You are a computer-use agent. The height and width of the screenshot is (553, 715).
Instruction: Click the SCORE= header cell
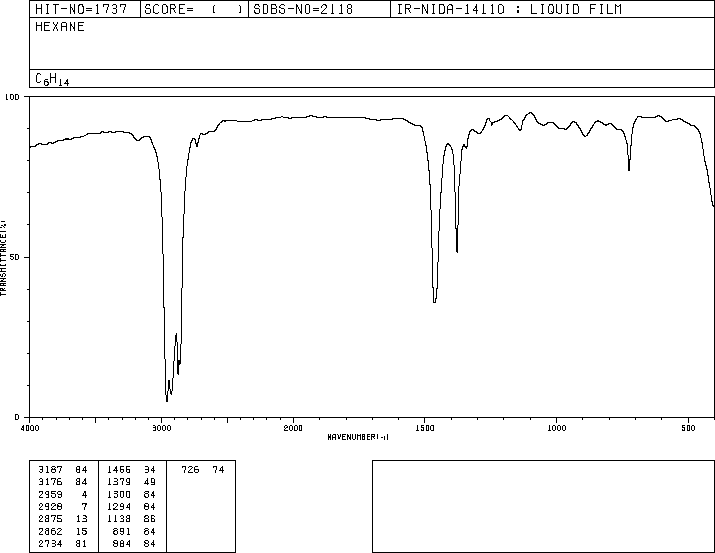tap(194, 9)
